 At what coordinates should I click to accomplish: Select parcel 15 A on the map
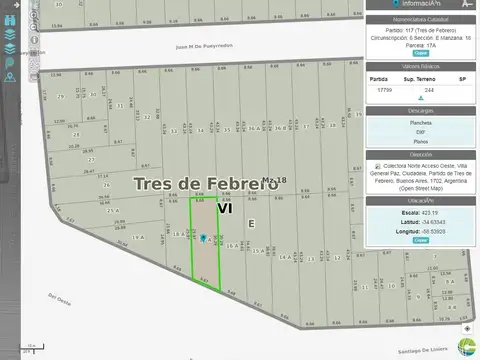pos(258,251)
